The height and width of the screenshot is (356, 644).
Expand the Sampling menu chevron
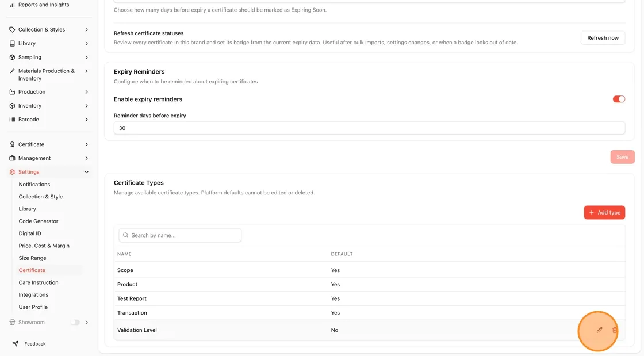(87, 57)
